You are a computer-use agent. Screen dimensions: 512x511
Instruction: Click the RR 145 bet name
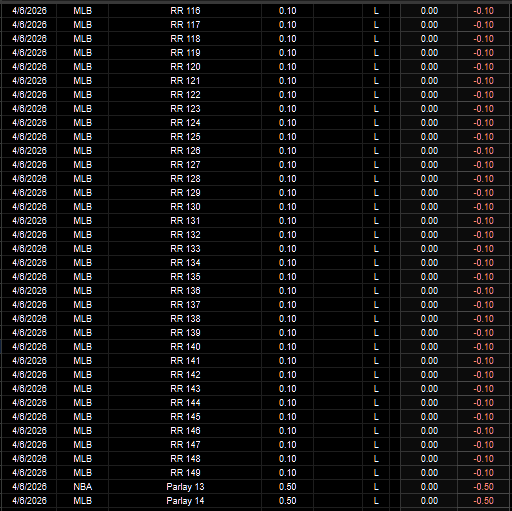click(x=185, y=417)
